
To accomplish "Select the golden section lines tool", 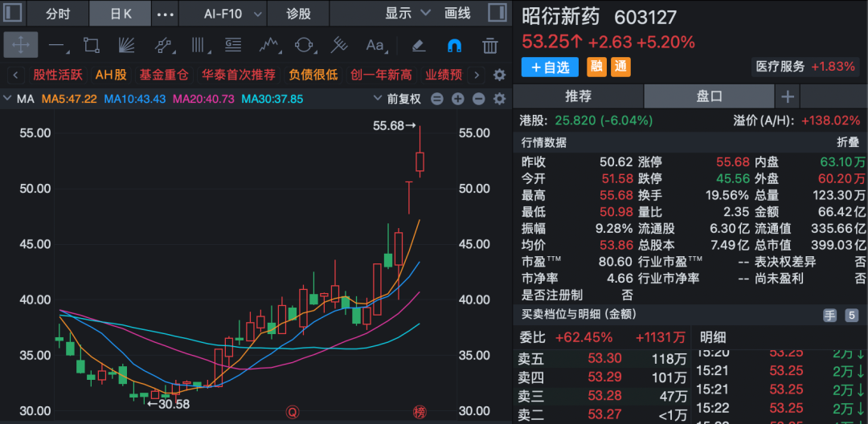I will pyautogui.click(x=233, y=45).
